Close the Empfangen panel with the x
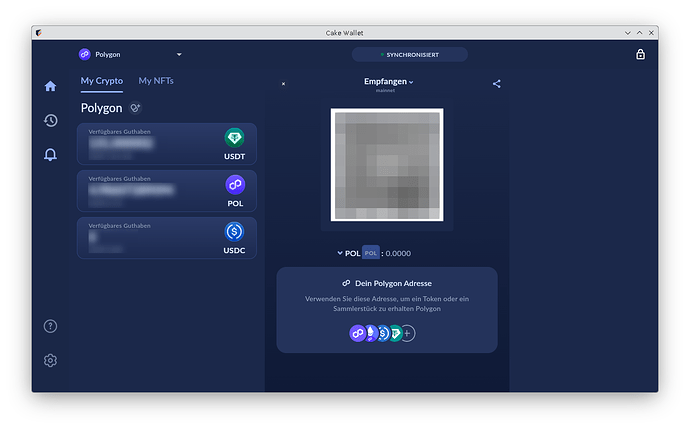This screenshot has width=690, height=429. [283, 84]
